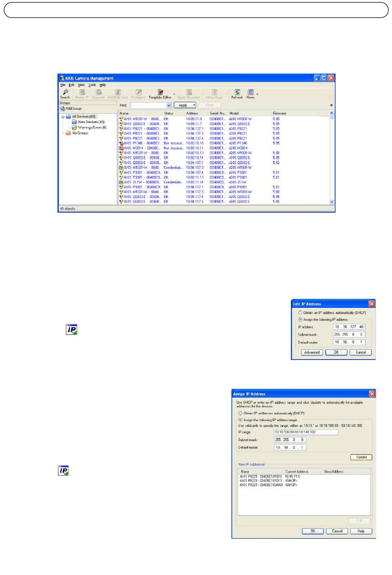Collapse the All Devices tree node
Viewport: 392px width, 575px height.
pos(63,117)
